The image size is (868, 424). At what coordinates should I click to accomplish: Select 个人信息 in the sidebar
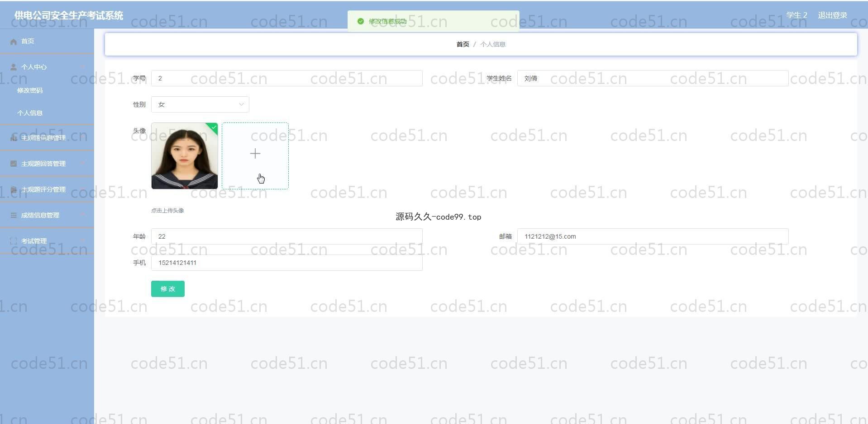(x=47, y=113)
